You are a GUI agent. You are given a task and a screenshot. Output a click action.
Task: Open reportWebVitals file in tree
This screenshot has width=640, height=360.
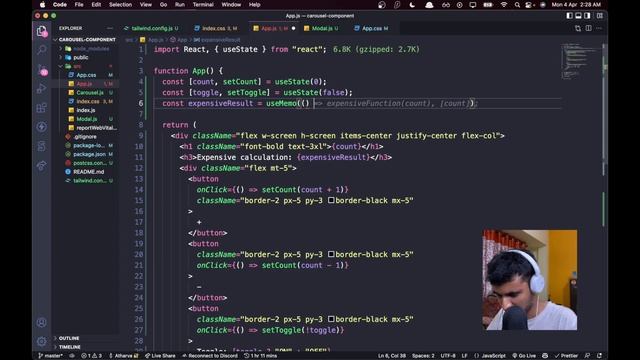[96, 128]
